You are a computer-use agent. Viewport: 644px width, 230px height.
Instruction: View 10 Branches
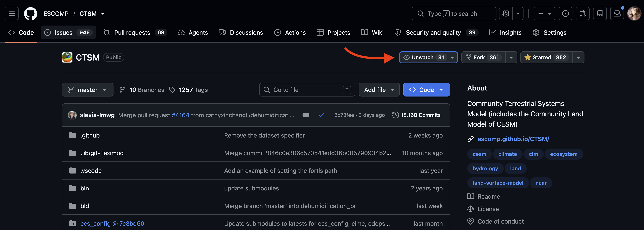[142, 90]
